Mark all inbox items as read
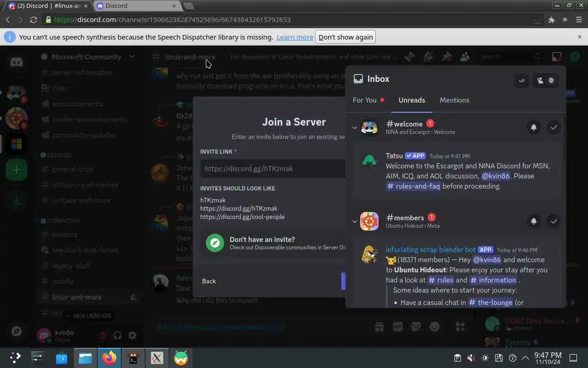This screenshot has height=368, width=588. 522,80
